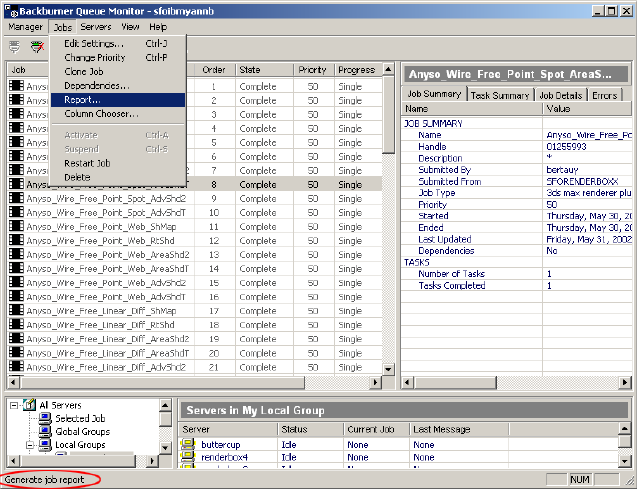Select Change Priority menu entry
The width and height of the screenshot is (637, 489).
click(x=118, y=58)
